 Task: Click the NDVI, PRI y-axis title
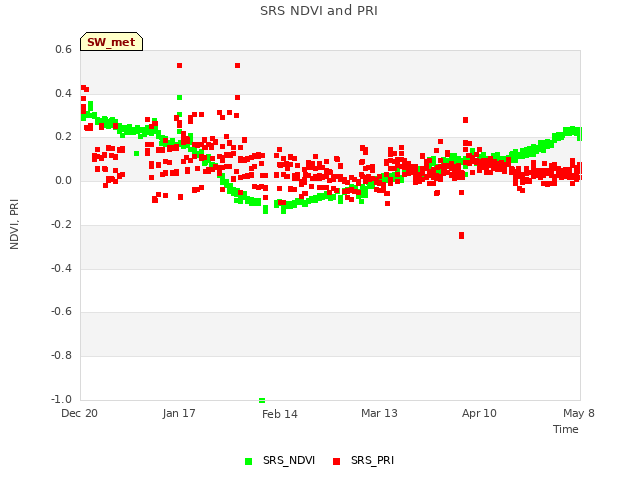click(x=14, y=224)
